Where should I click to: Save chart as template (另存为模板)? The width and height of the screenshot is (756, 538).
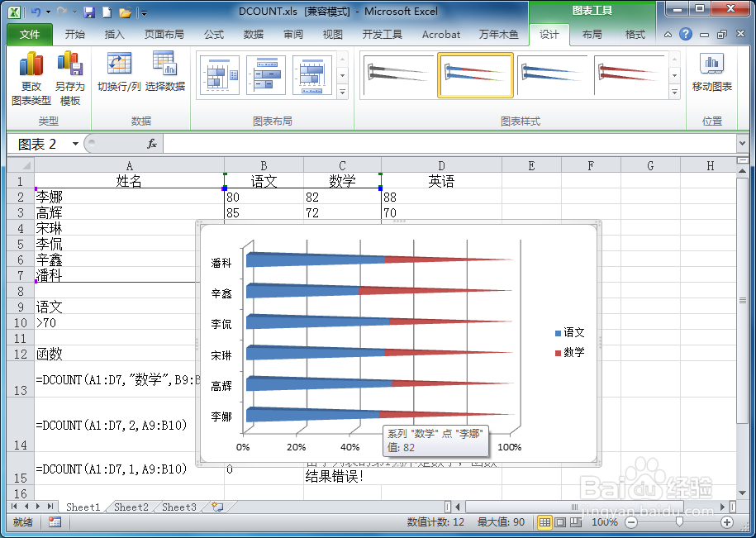pyautogui.click(x=70, y=79)
